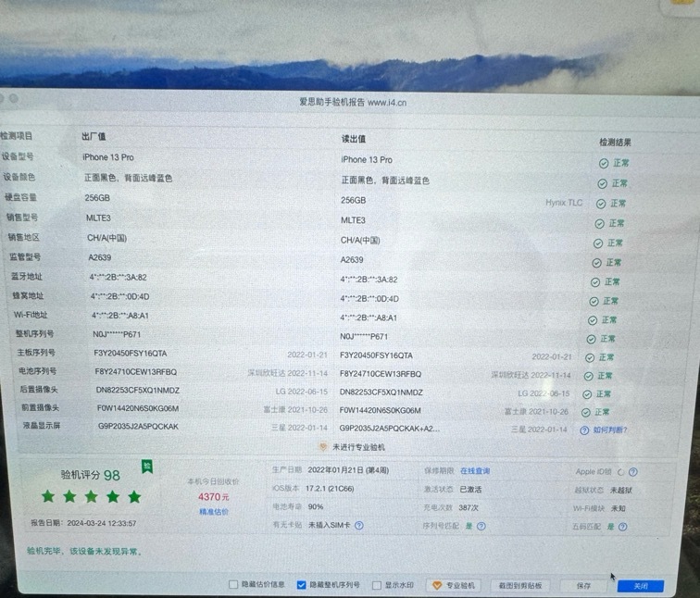
Task: Click the Hynix TLC storage label
Action: [x=564, y=203]
